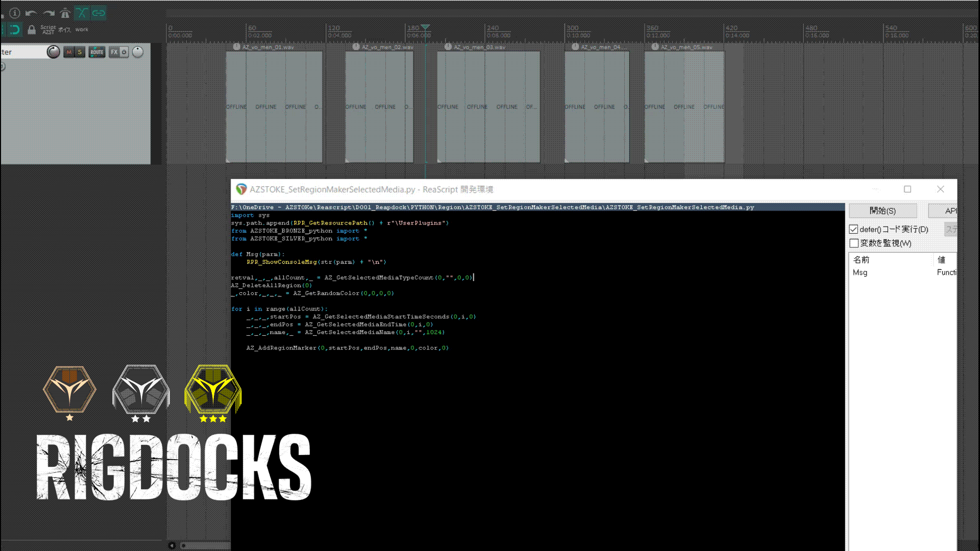980x551 pixels.
Task: Click the ボイス toolbar button
Action: (64, 30)
